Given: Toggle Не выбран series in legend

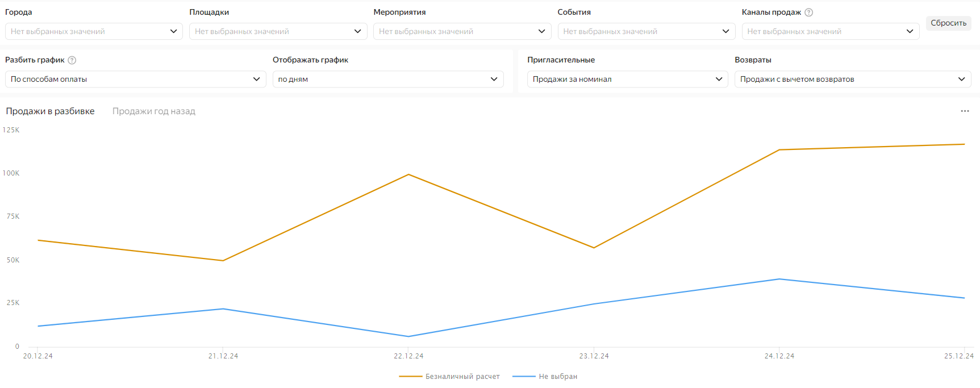Looking at the screenshot, I should (x=545, y=377).
